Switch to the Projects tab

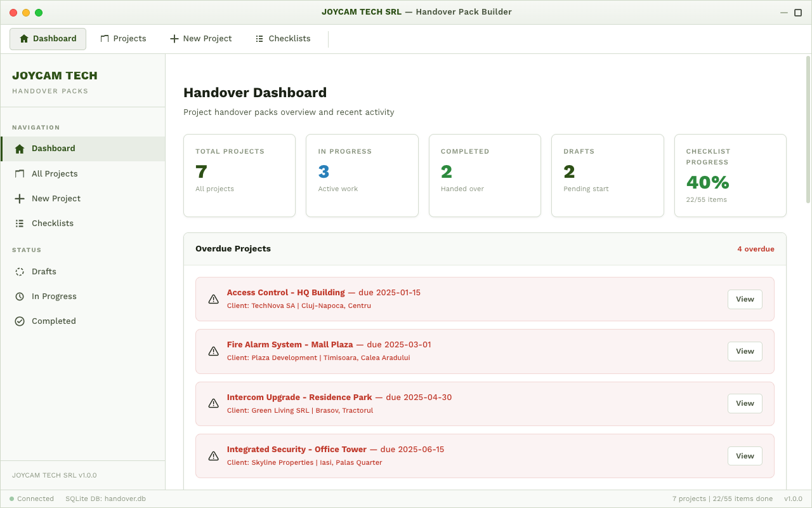coord(123,38)
